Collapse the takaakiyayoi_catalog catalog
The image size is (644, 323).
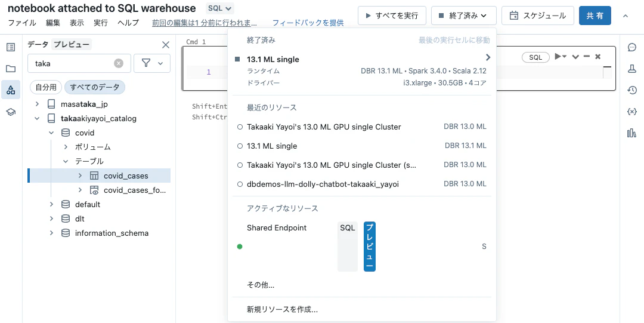[x=38, y=118]
